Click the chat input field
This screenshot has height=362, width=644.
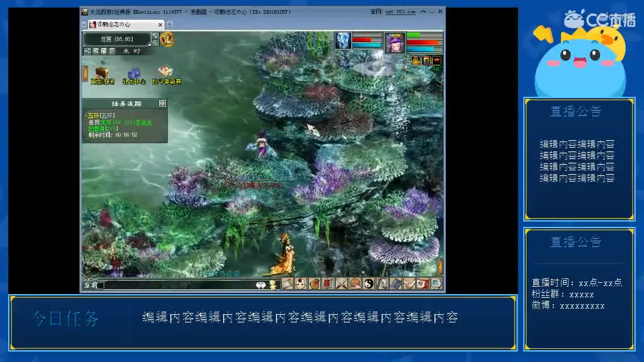coord(179,285)
